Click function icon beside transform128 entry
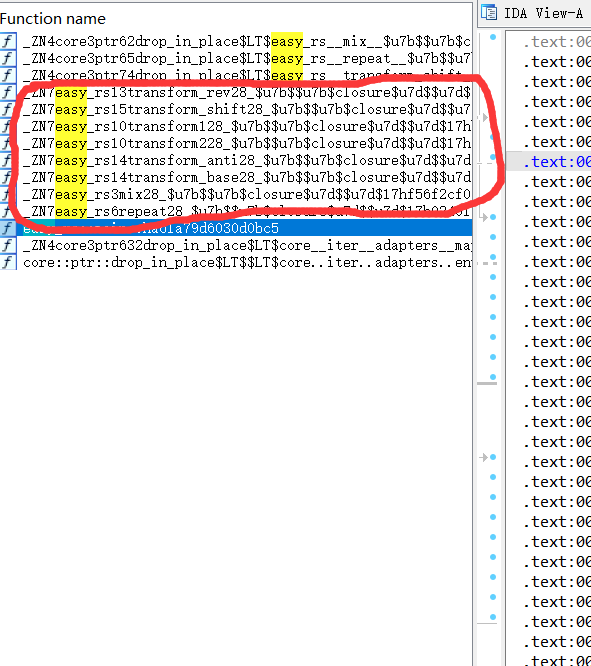The height and width of the screenshot is (666, 591). (x=8, y=126)
